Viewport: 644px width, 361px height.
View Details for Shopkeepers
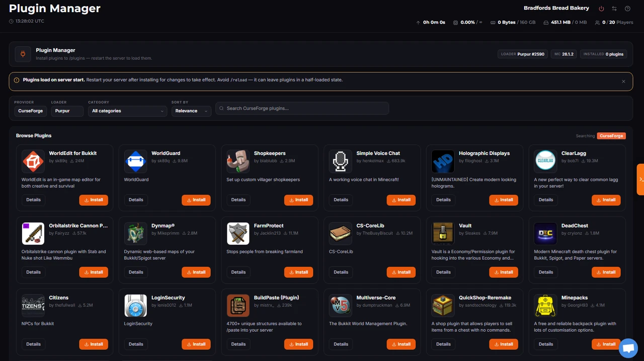[238, 200]
